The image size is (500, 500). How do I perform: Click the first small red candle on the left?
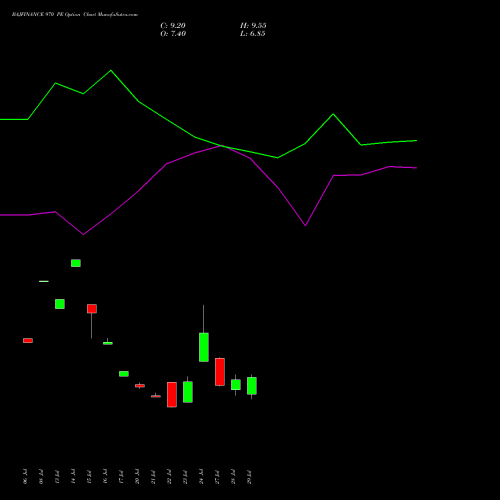click(x=28, y=340)
